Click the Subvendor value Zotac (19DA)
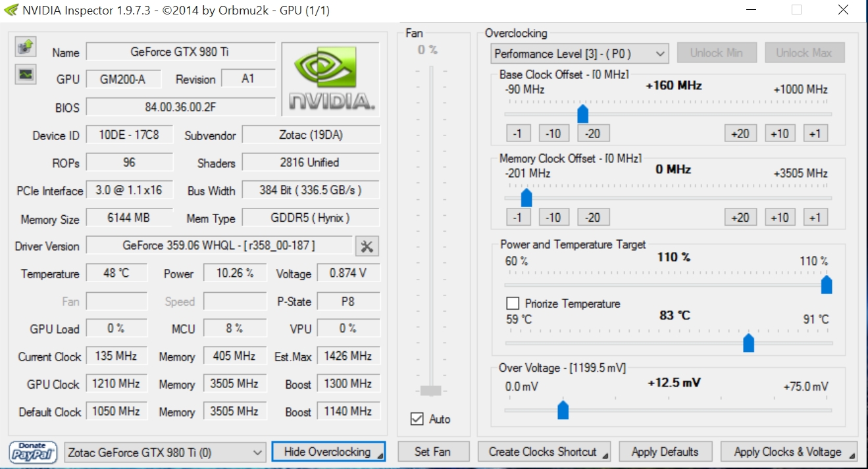The height and width of the screenshot is (469, 868). click(311, 135)
